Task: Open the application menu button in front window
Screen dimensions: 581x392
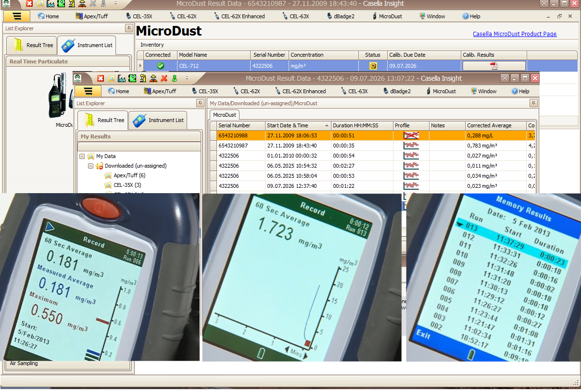Action: (89, 91)
